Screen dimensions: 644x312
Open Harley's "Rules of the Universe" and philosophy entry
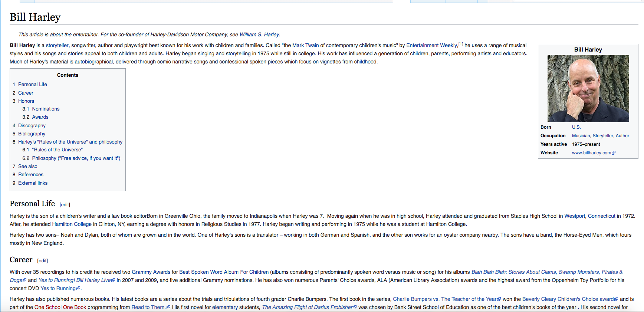pos(70,142)
